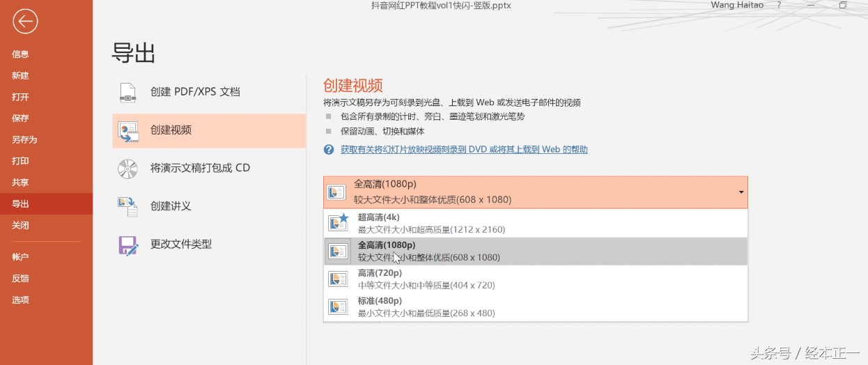Click the title bar help question mark

coord(779,5)
